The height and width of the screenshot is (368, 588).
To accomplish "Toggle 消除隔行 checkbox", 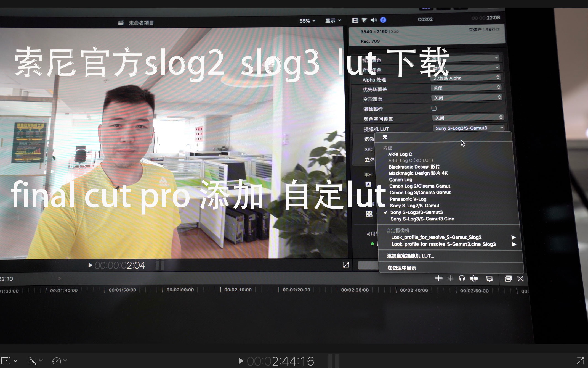I will pyautogui.click(x=434, y=108).
